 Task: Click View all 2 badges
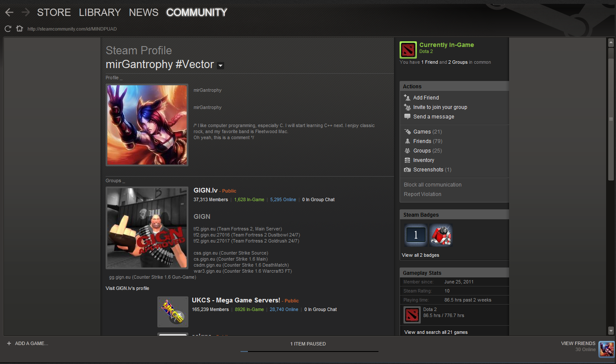pos(420,255)
